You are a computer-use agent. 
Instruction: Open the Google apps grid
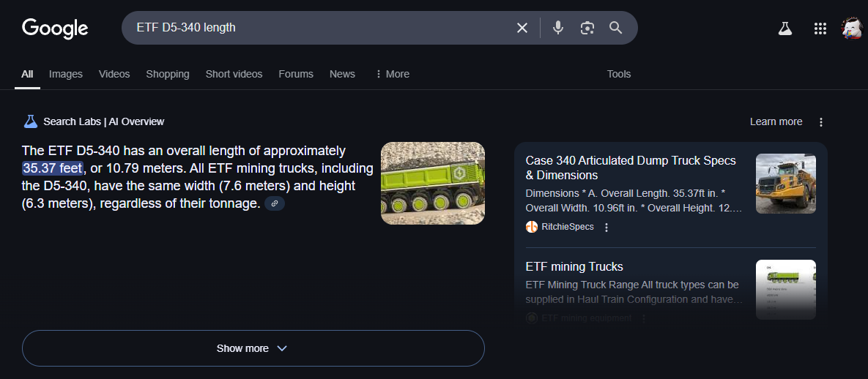(x=820, y=29)
